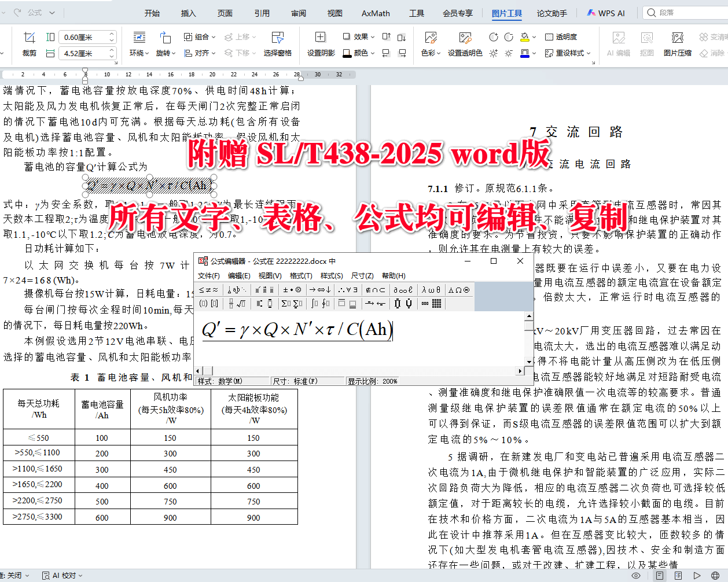The image size is (728, 582).
Task: Toggle the 透明度 transparency checkbox
Action: click(561, 36)
